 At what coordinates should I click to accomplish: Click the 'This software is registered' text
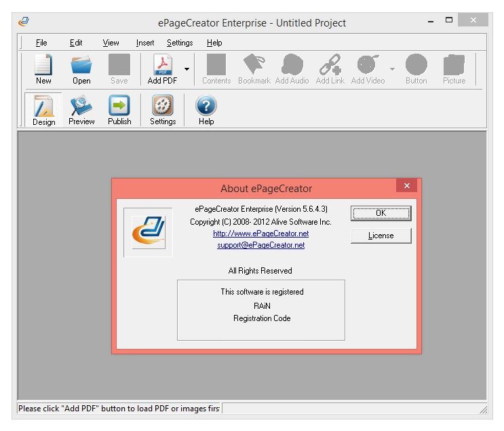point(262,292)
